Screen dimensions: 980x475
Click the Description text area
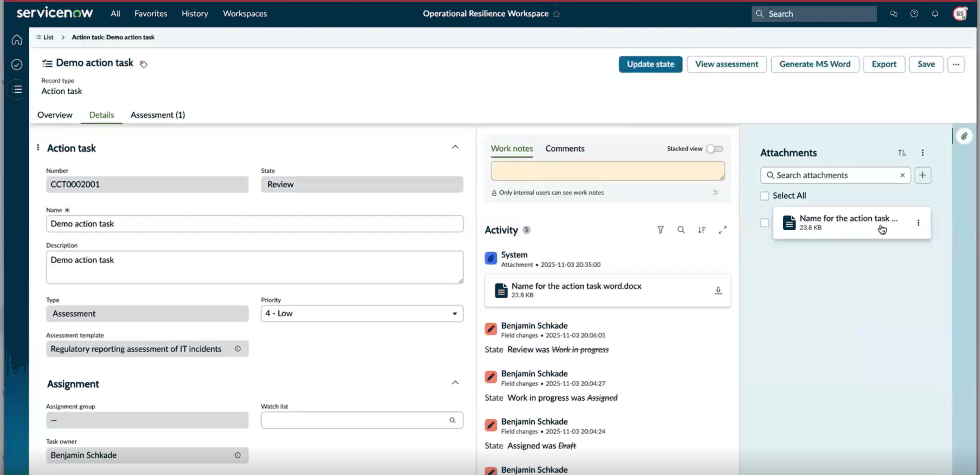click(254, 267)
